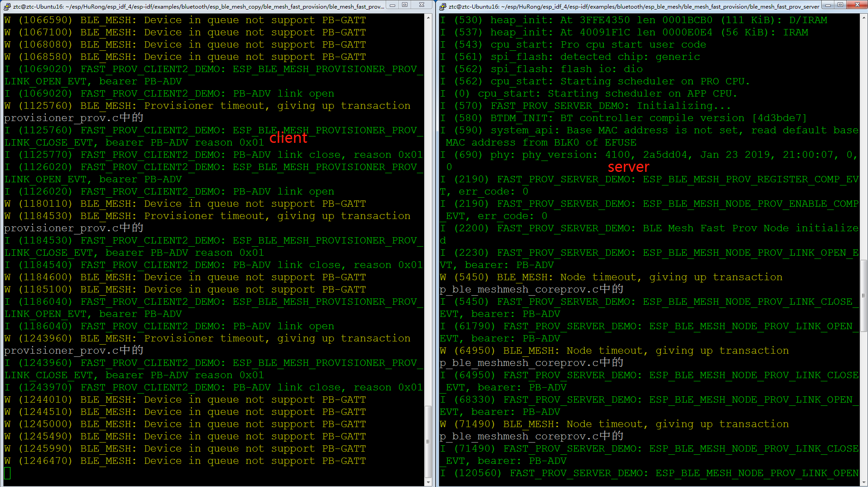Click server "(561) spi_flash: detected chip: generic" line

tap(570, 57)
